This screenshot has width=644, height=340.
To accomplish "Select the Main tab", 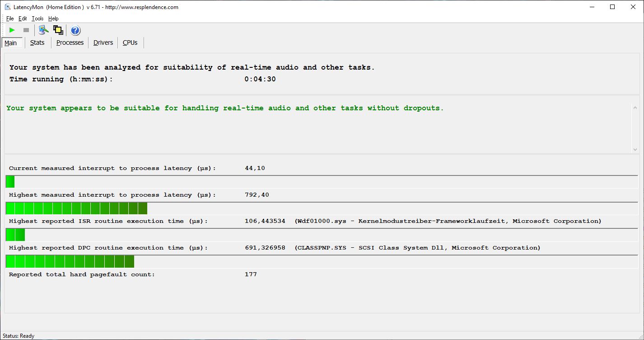I will coord(11,42).
